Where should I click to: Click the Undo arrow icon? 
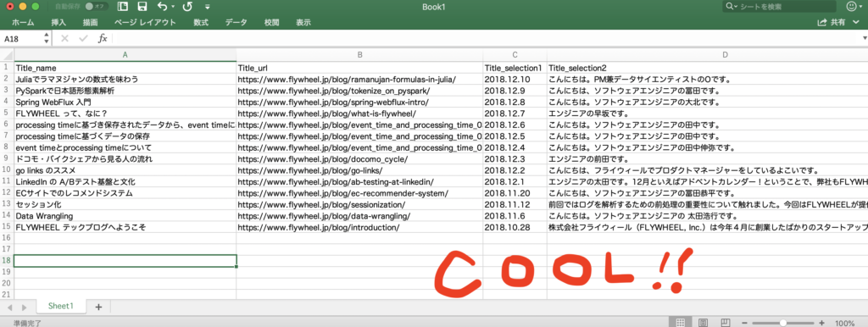(162, 7)
